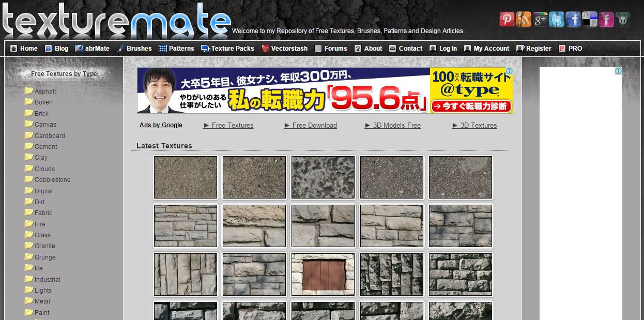644x320 pixels.
Task: Follow the 3D Models Free ad link
Action: click(x=393, y=125)
